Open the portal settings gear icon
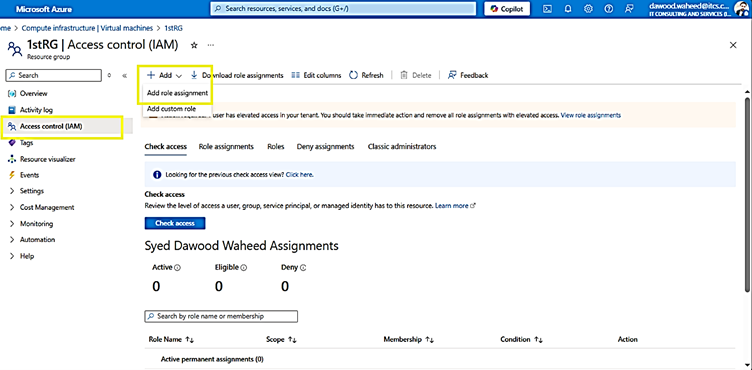This screenshot has height=370, width=752. click(x=588, y=9)
